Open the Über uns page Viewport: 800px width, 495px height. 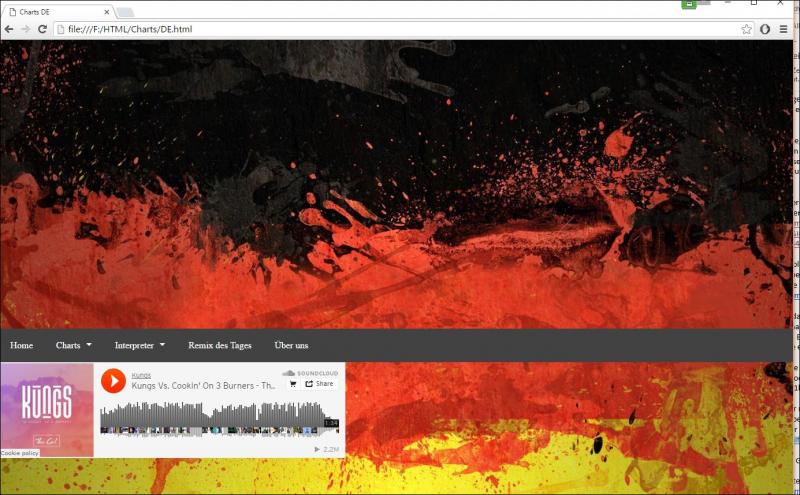point(291,345)
